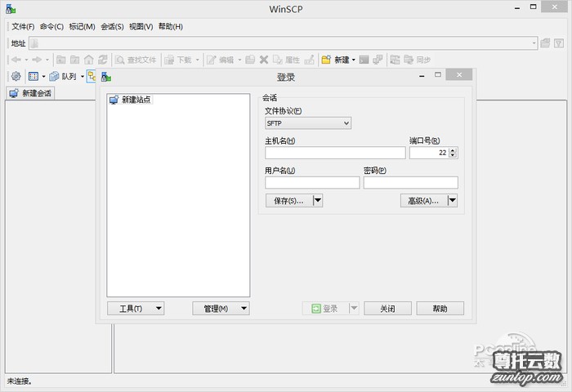Open the address bar dropdown
Viewport: 572px width, 392px height.
[534, 43]
